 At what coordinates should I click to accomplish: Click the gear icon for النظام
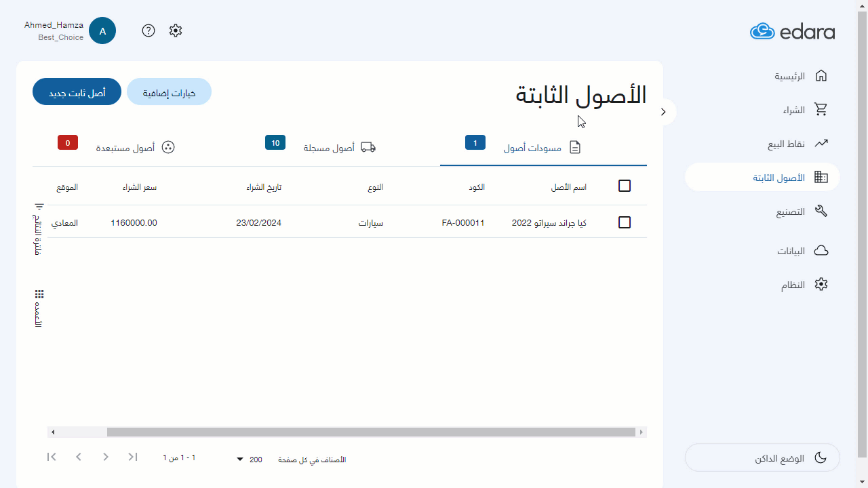coord(821,285)
